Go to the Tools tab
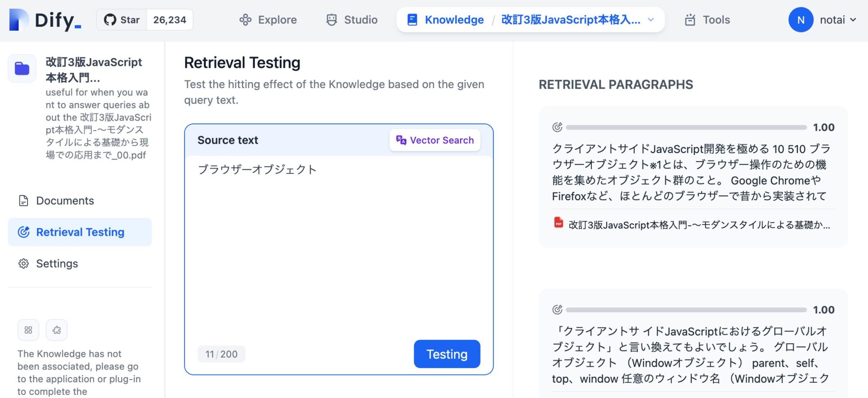This screenshot has width=868, height=398. click(708, 20)
